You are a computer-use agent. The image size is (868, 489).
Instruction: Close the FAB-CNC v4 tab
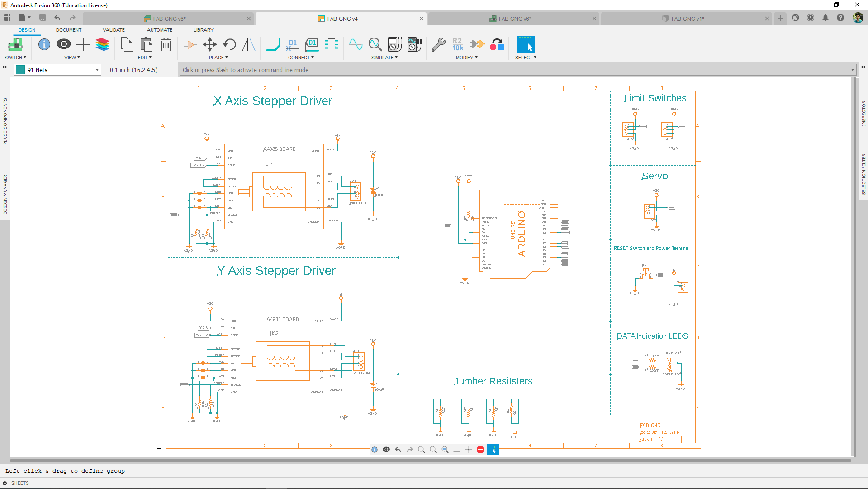422,19
